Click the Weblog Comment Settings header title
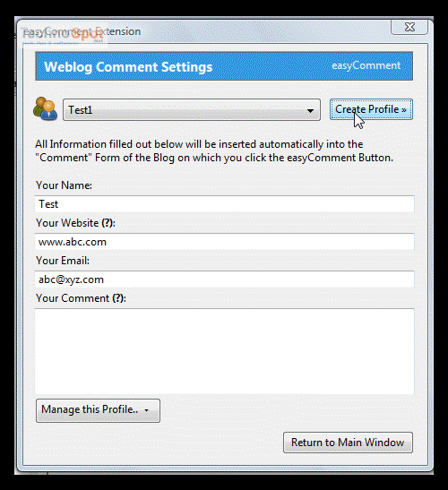The image size is (448, 490). pyautogui.click(x=128, y=67)
